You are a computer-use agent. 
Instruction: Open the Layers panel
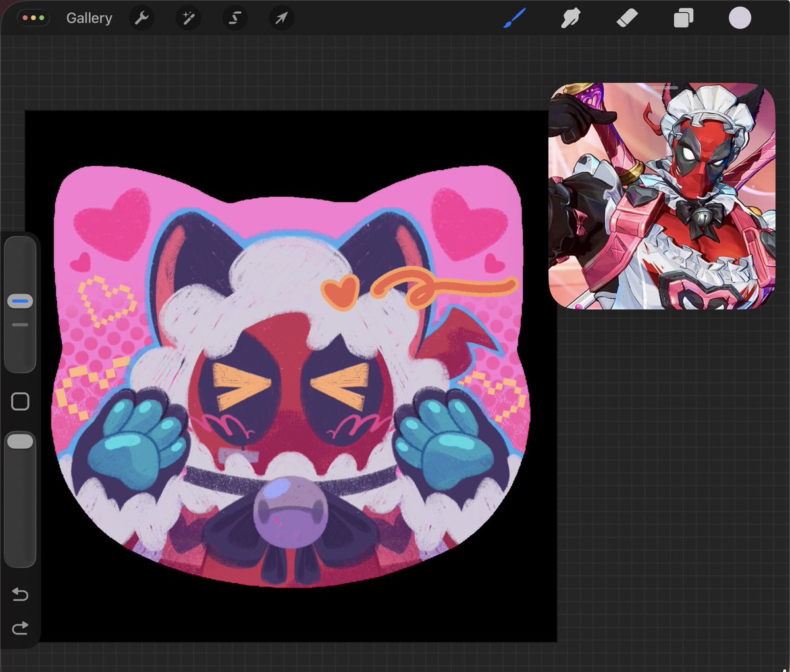pos(683,18)
